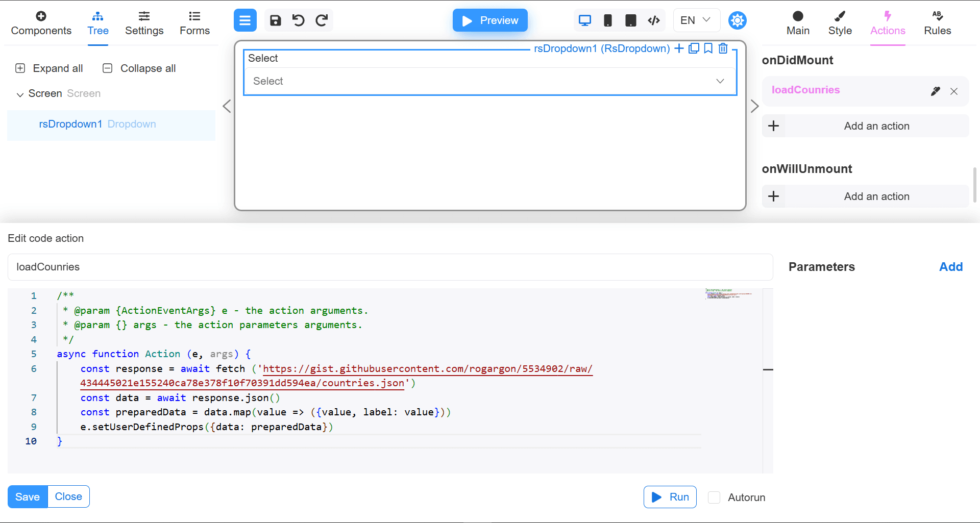Remove the loadCounries action
Screen dimensions: 980x523
[x=953, y=91]
